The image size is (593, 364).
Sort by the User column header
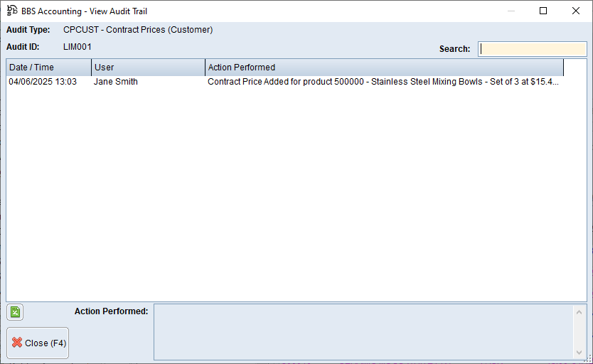tap(148, 68)
